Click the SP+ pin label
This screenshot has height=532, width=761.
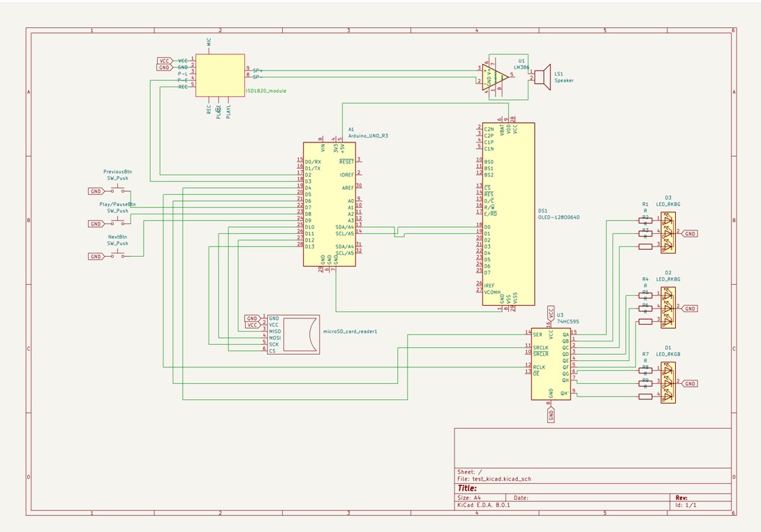tap(258, 71)
